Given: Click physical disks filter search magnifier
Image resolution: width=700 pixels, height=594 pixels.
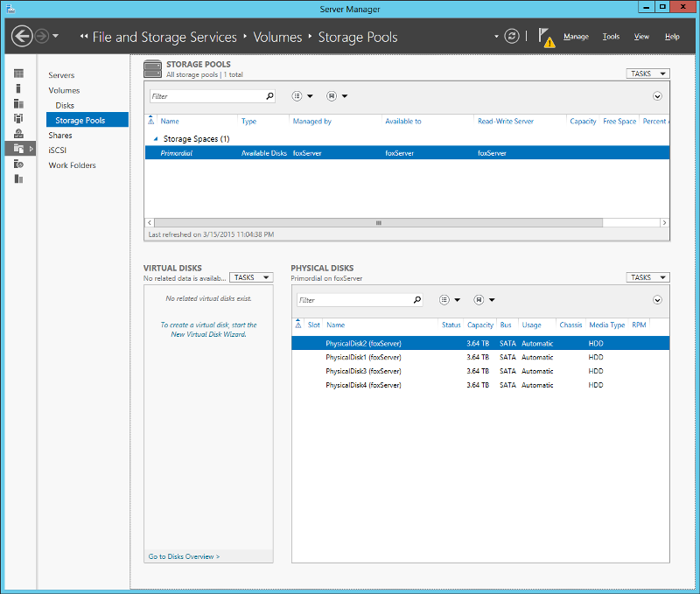Looking at the screenshot, I should pyautogui.click(x=417, y=300).
